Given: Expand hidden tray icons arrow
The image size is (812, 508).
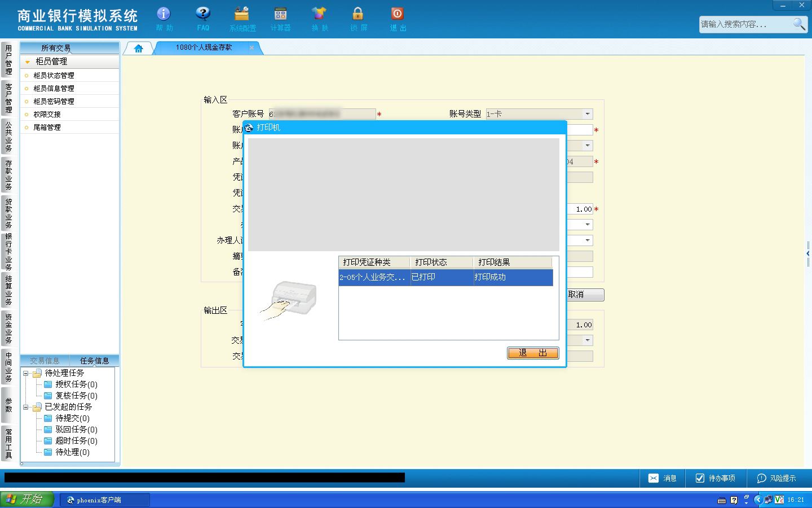Looking at the screenshot, I should click(x=757, y=500).
